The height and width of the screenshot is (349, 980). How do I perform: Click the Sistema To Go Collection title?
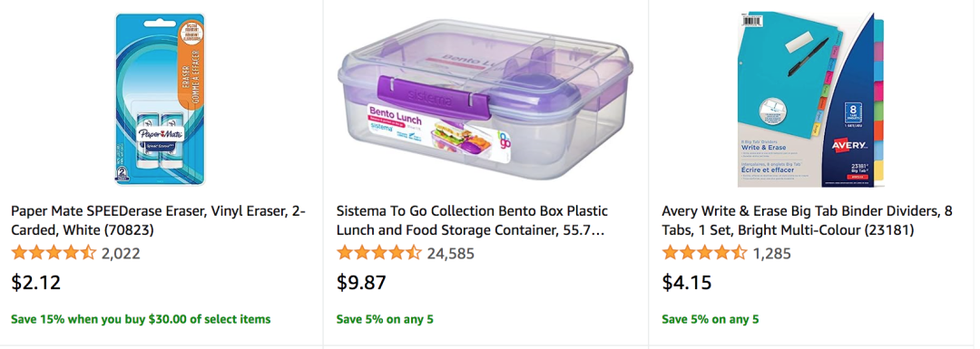(472, 220)
